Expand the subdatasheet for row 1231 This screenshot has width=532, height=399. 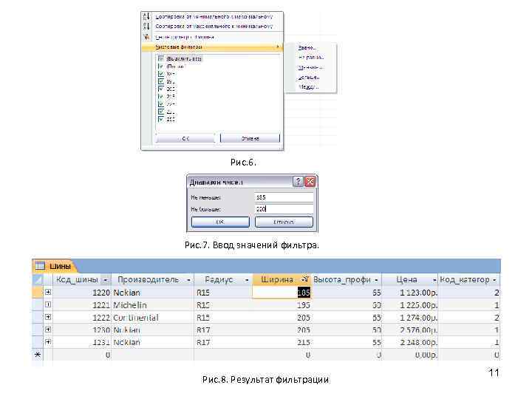point(48,342)
